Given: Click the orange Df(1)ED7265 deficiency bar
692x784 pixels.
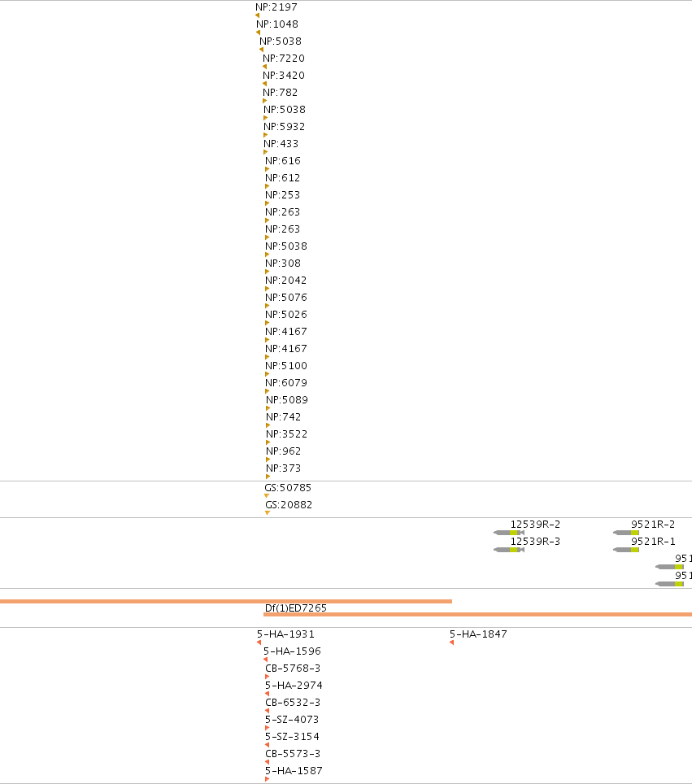Looking at the screenshot, I should [477, 614].
